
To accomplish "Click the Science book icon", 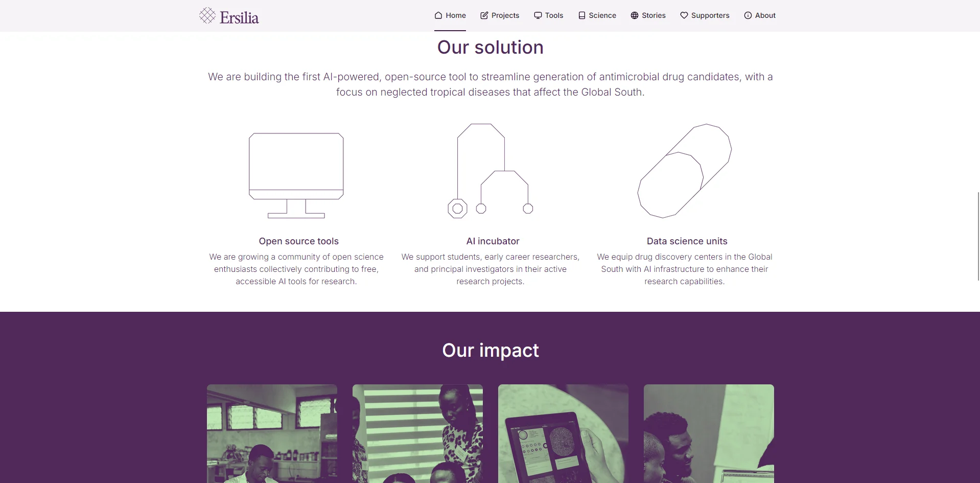I will [x=581, y=15].
